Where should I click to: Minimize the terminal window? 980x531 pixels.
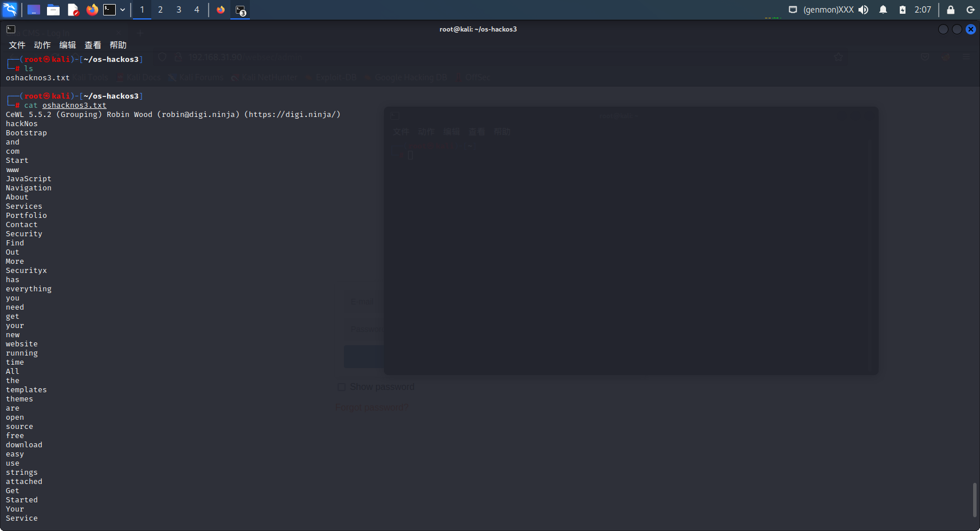click(943, 29)
